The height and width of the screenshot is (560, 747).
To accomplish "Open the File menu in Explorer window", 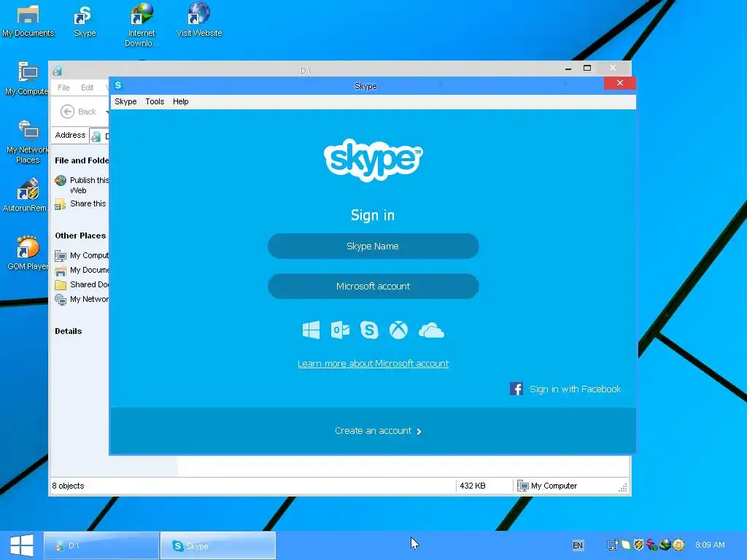I will pyautogui.click(x=63, y=87).
